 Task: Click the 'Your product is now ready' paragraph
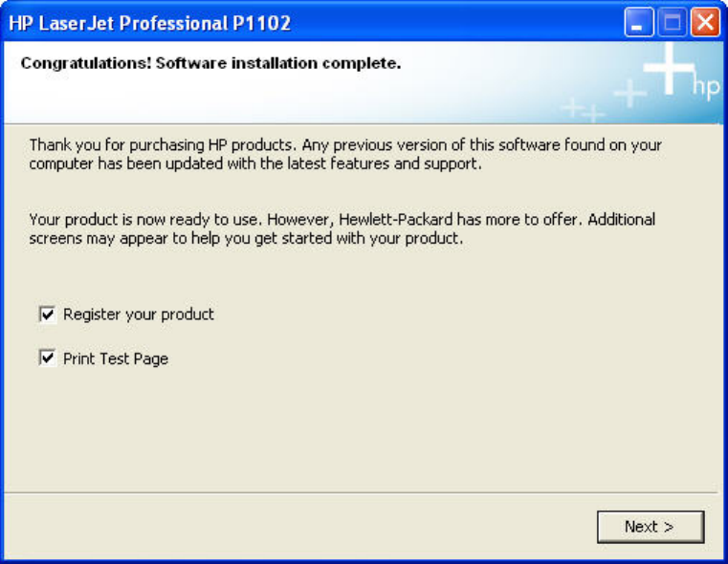click(342, 219)
